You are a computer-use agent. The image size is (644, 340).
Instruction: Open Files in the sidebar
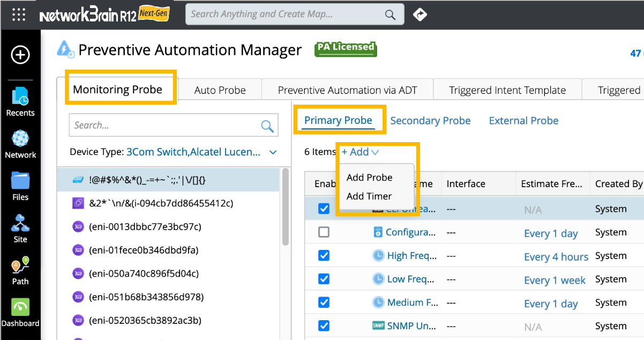pos(20,186)
